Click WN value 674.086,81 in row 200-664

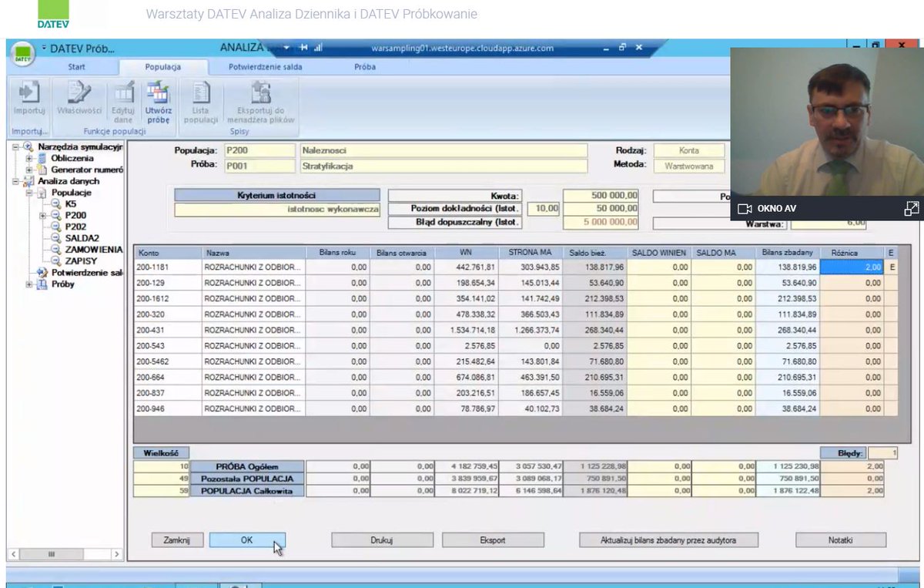pyautogui.click(x=466, y=377)
